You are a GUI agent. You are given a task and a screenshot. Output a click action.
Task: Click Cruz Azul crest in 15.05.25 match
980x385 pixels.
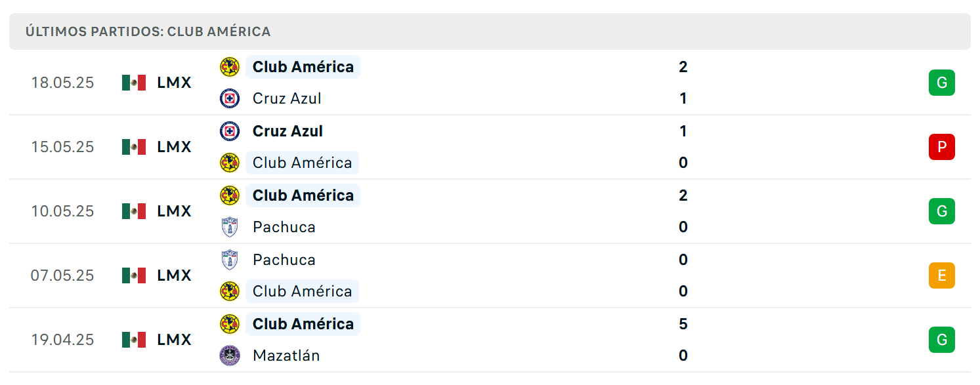230,131
